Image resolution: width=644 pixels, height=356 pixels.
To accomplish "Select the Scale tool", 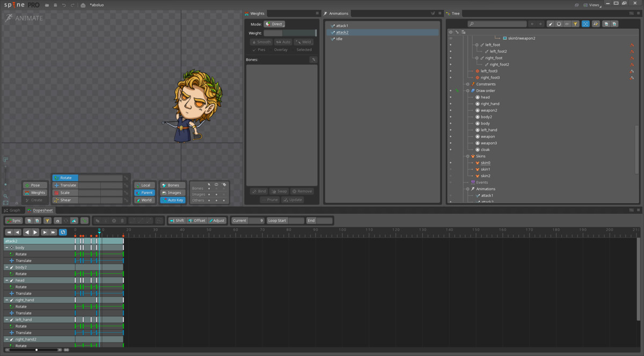I will point(65,193).
